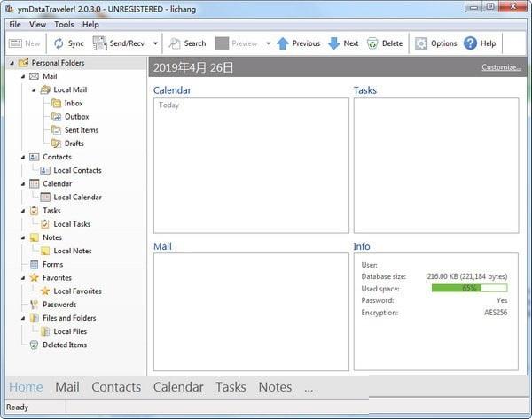Click the Sync toolbar icon
The image size is (532, 419).
(59, 43)
